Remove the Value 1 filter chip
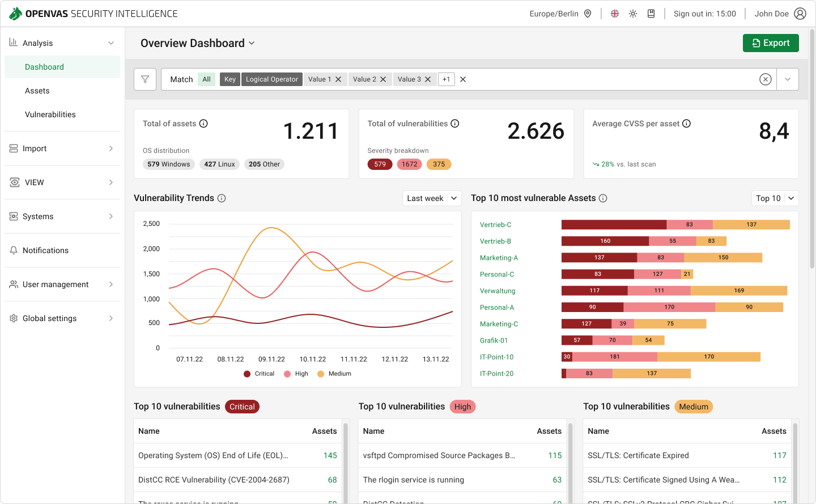The width and height of the screenshot is (816, 504). coord(338,79)
